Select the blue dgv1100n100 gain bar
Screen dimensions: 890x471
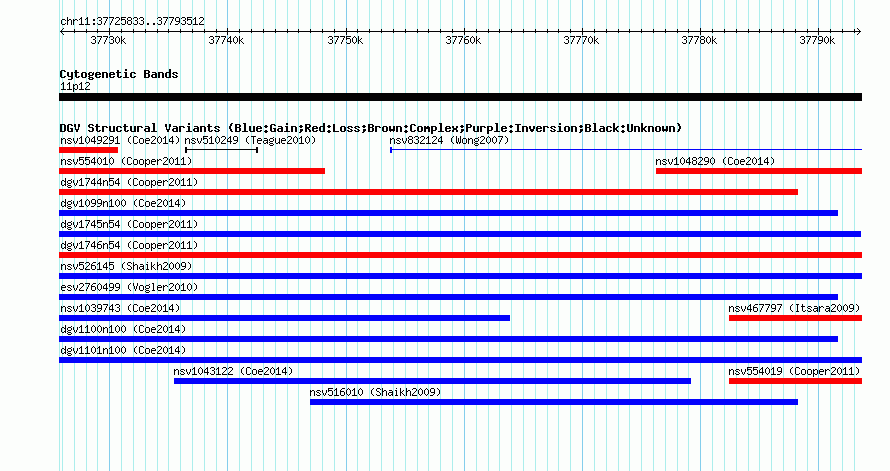pyautogui.click(x=448, y=339)
